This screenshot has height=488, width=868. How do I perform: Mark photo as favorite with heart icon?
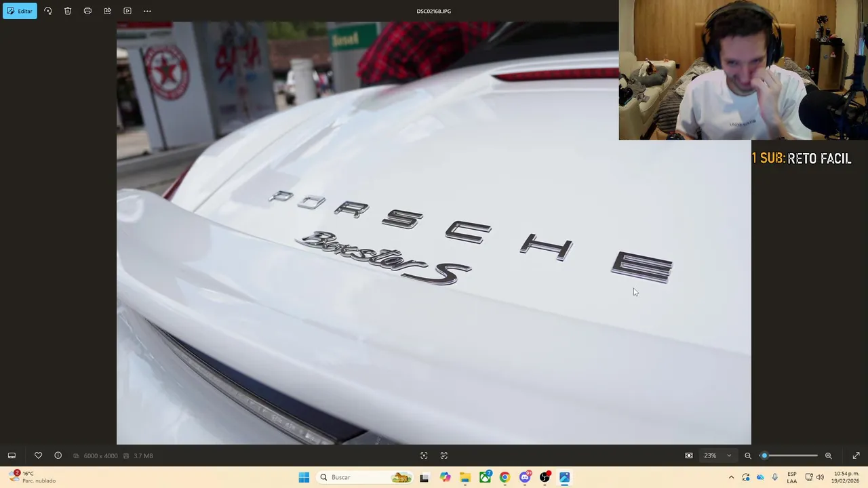pos(38,455)
